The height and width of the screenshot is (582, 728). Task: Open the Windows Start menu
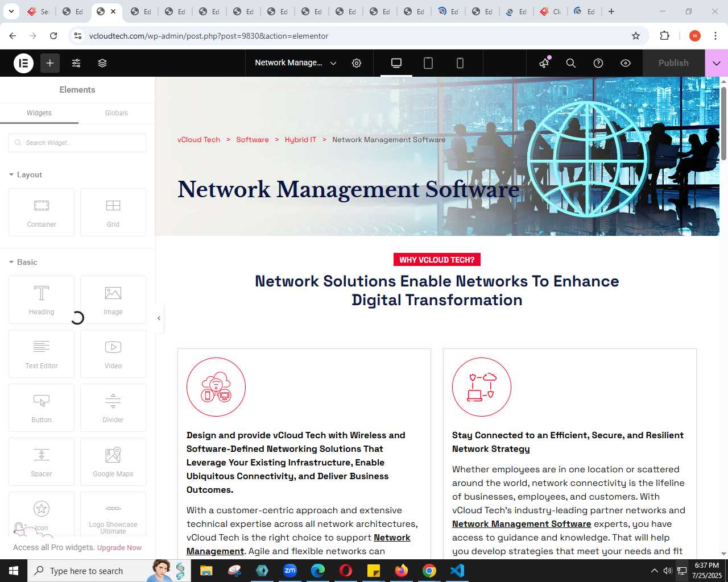(14, 571)
